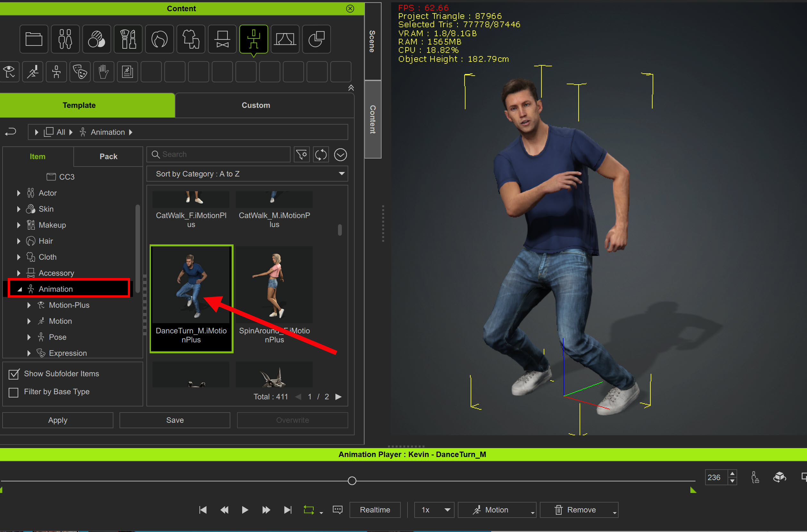Select the Hand gesture sub-category icon
Viewport: 807px width, 532px height.
(x=103, y=72)
